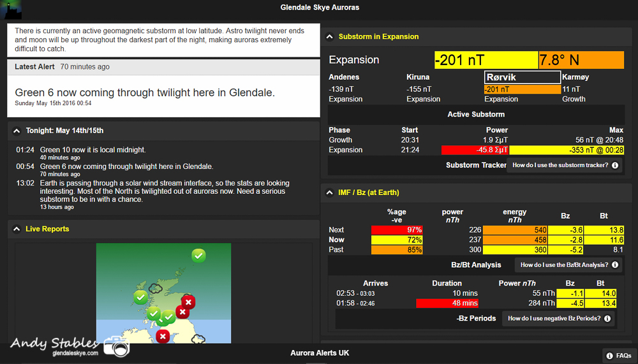
Task: Click the Now Bt value 11.6
Action: click(x=604, y=240)
